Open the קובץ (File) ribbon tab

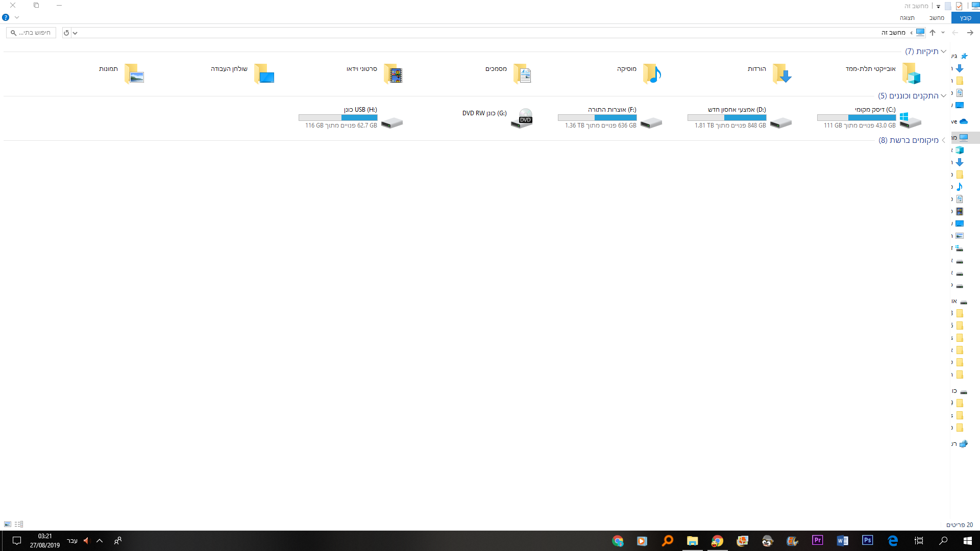(x=965, y=18)
